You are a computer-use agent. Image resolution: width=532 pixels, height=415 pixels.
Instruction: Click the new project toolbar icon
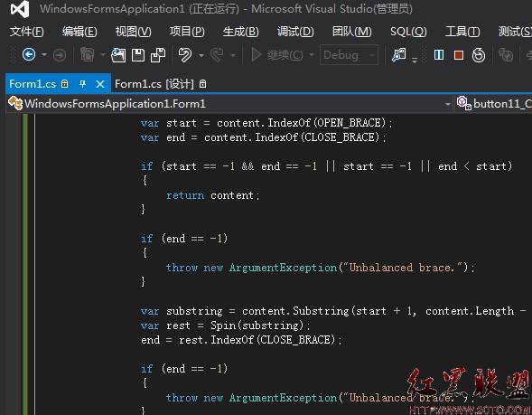click(88, 54)
